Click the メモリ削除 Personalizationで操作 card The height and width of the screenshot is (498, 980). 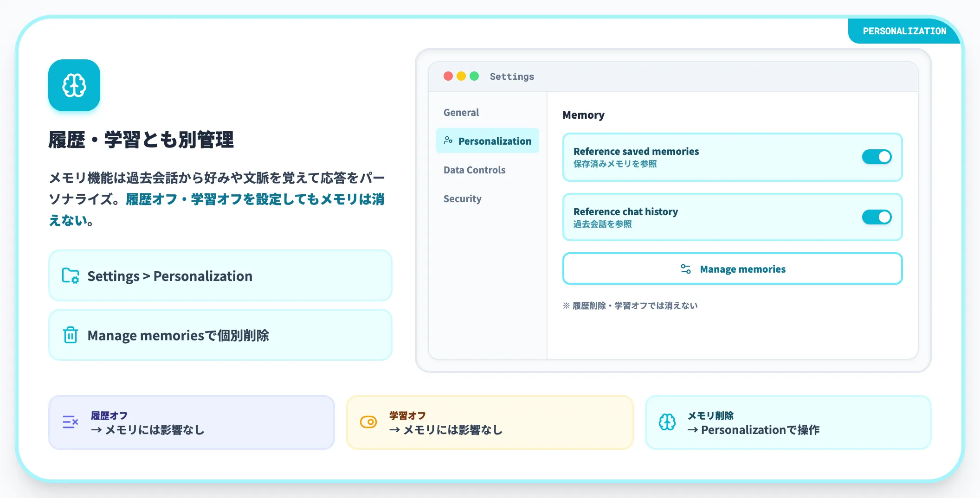pos(788,422)
